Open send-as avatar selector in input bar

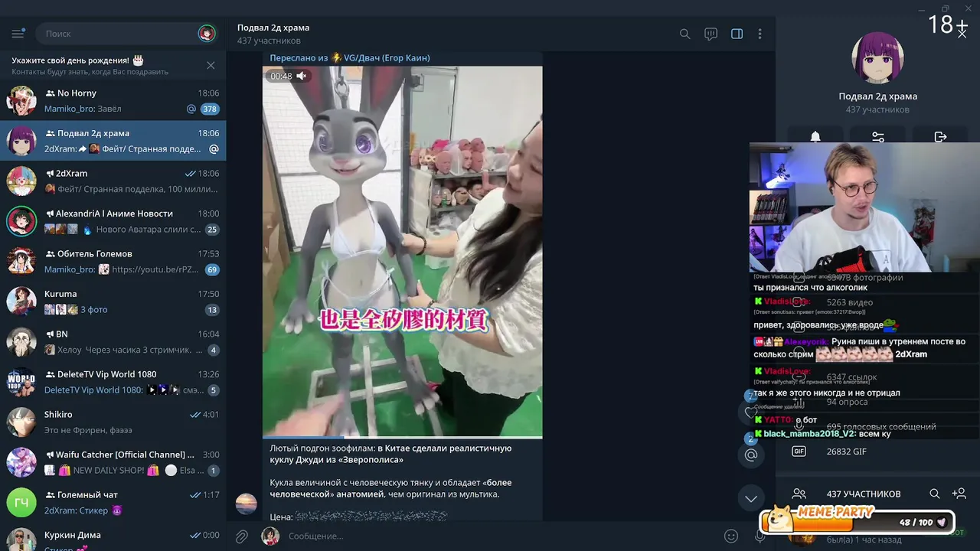[x=270, y=536]
